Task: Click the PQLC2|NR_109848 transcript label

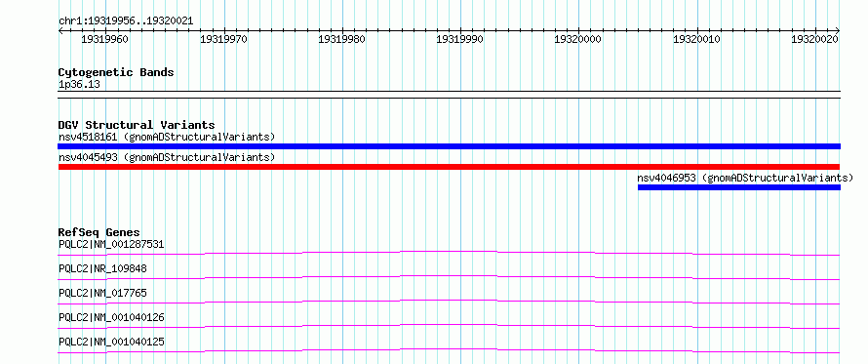Action: coord(102,268)
